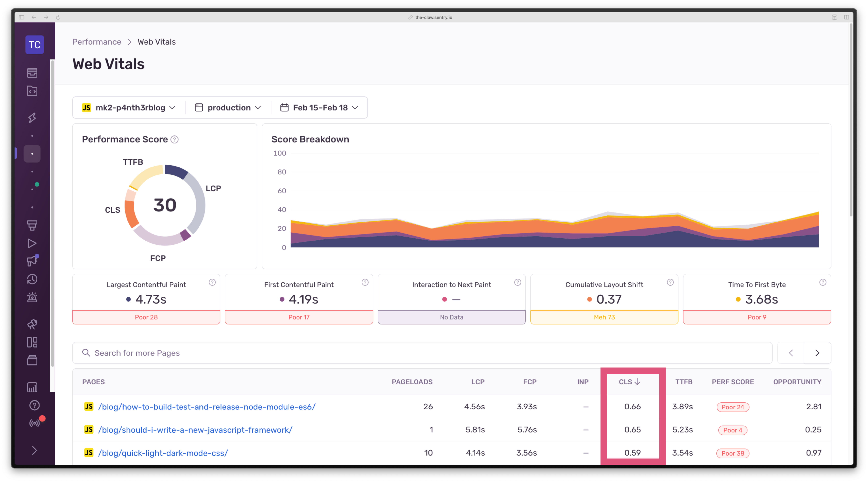Open the What's New broadcast icon
The width and height of the screenshot is (868, 482).
pyautogui.click(x=34, y=423)
